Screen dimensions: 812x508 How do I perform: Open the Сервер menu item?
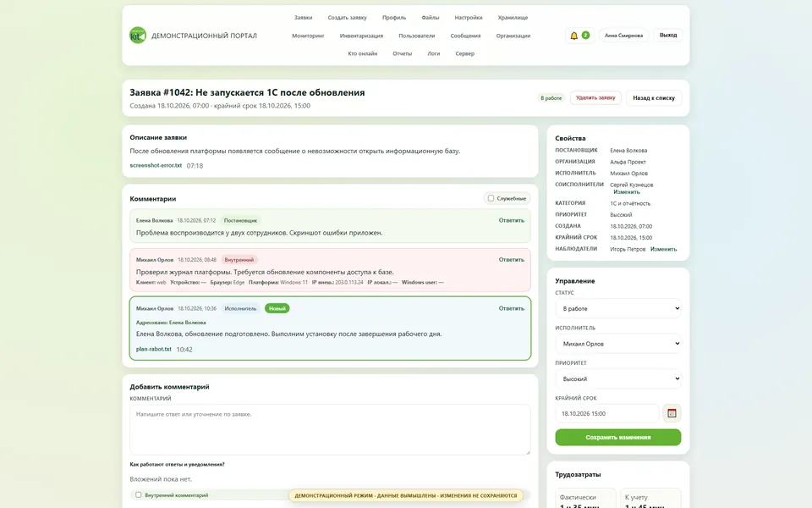click(465, 53)
